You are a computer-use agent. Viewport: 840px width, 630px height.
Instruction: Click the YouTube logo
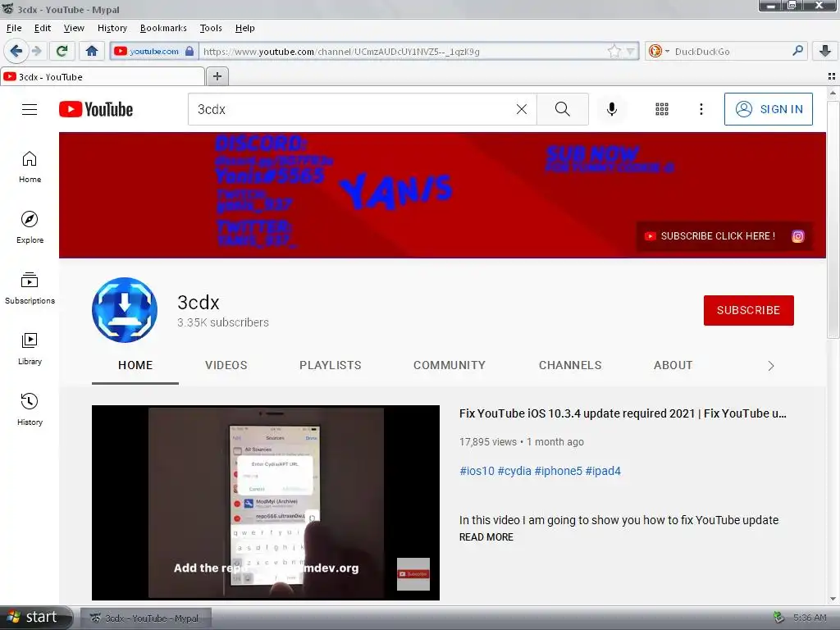click(x=96, y=109)
